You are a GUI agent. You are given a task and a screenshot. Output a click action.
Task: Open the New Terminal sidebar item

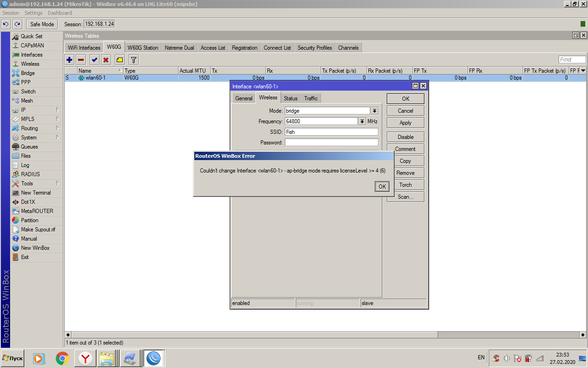click(x=36, y=193)
